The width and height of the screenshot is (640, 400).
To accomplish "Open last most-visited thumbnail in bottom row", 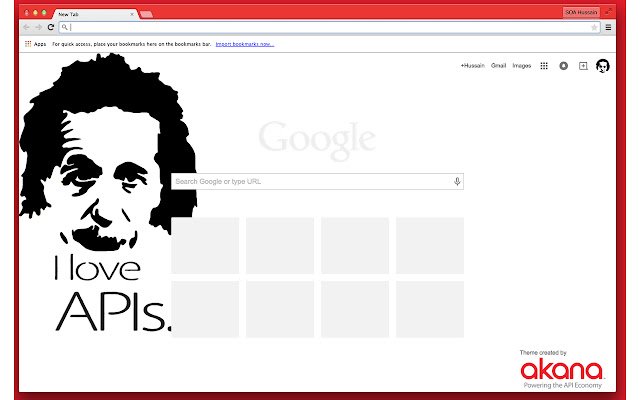I will point(430,309).
